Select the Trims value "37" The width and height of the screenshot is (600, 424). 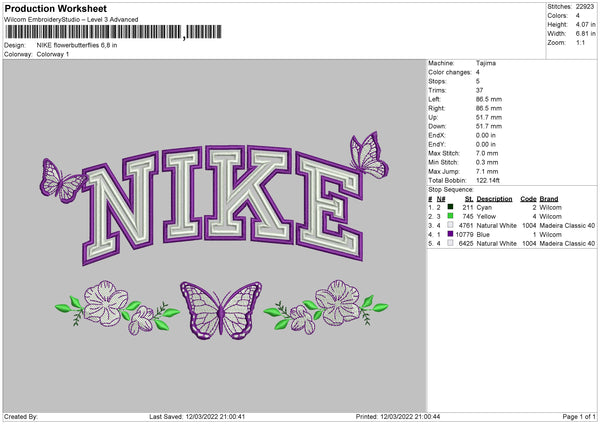coord(479,90)
